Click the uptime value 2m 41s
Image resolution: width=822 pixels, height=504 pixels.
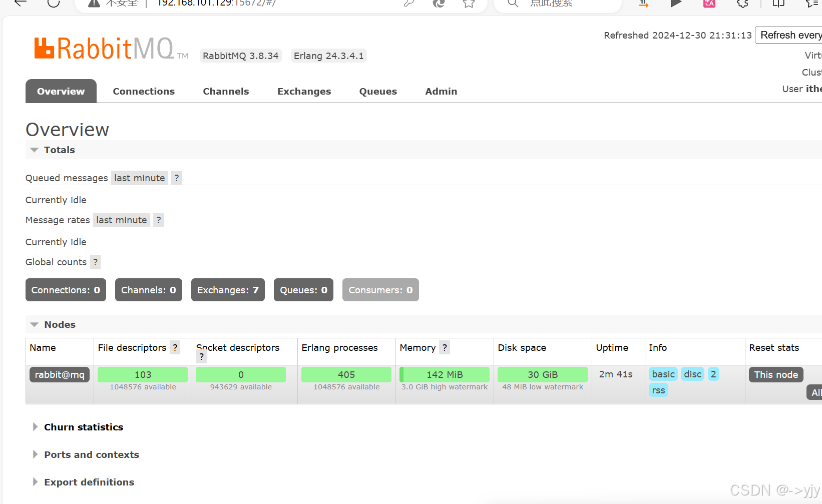pos(616,374)
